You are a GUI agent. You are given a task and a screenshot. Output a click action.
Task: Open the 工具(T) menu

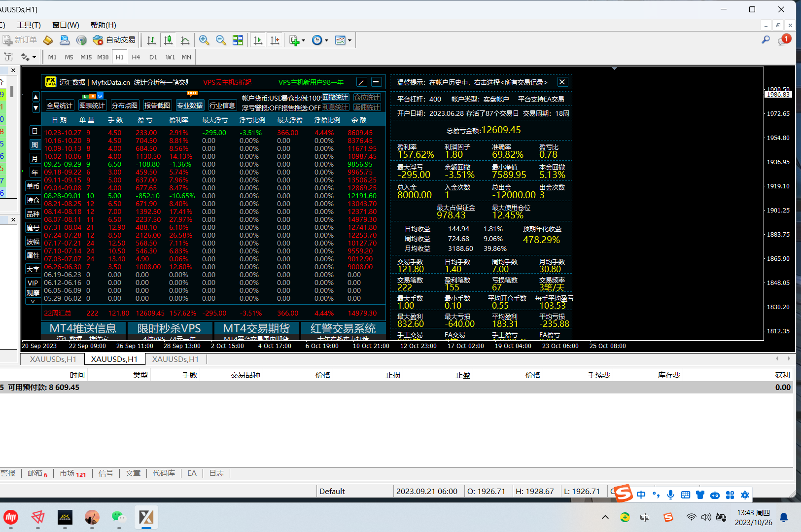tap(29, 25)
